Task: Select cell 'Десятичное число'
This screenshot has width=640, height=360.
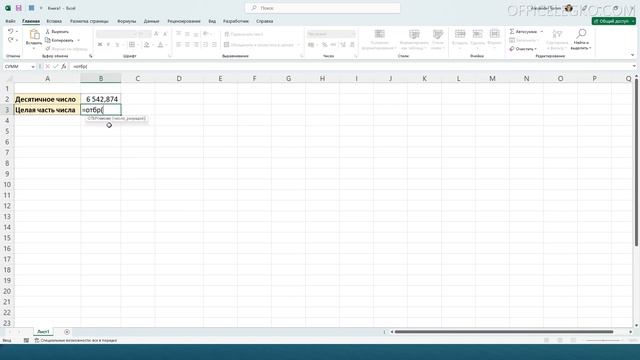Action: [x=47, y=99]
